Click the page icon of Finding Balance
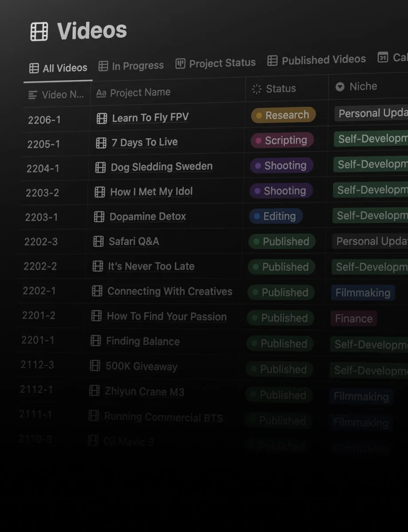The width and height of the screenshot is (408, 532). 96,341
